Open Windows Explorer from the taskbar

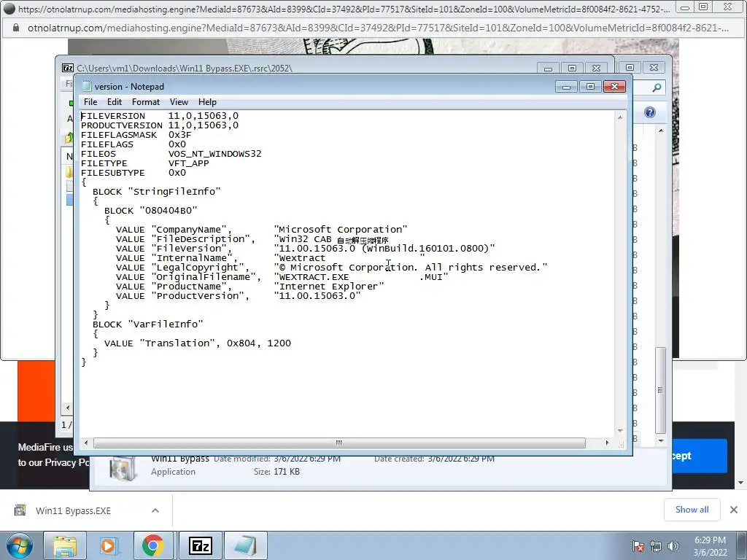click(65, 545)
